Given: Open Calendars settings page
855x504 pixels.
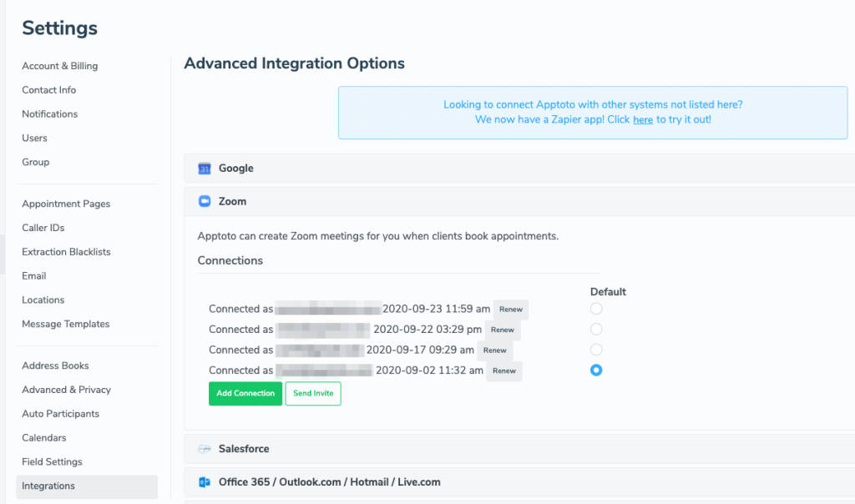Looking at the screenshot, I should pos(44,437).
